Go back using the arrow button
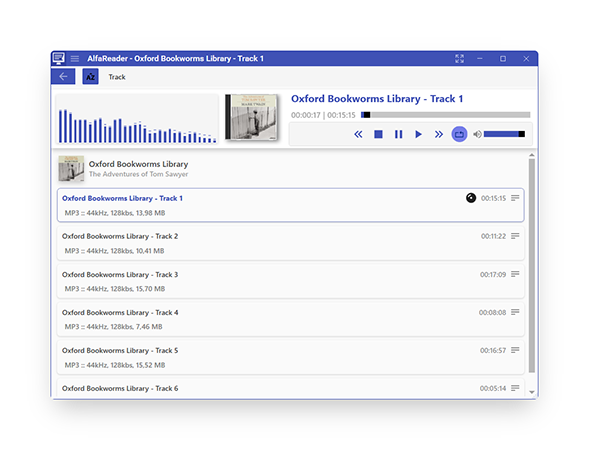The width and height of the screenshot is (589, 450). (63, 77)
